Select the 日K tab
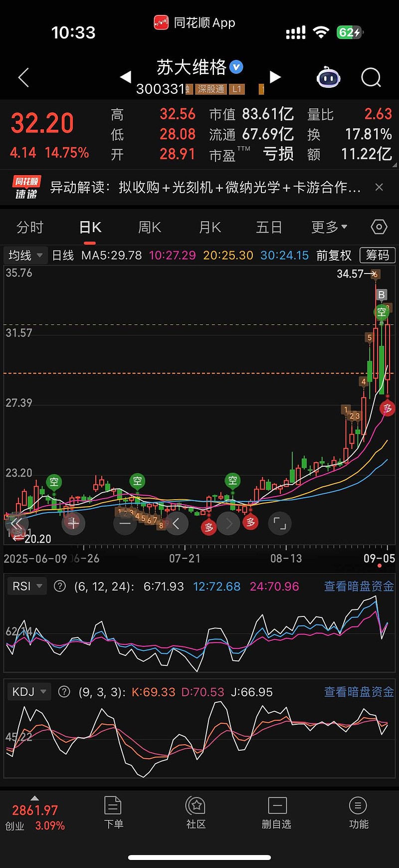The image size is (399, 868). coord(90,228)
